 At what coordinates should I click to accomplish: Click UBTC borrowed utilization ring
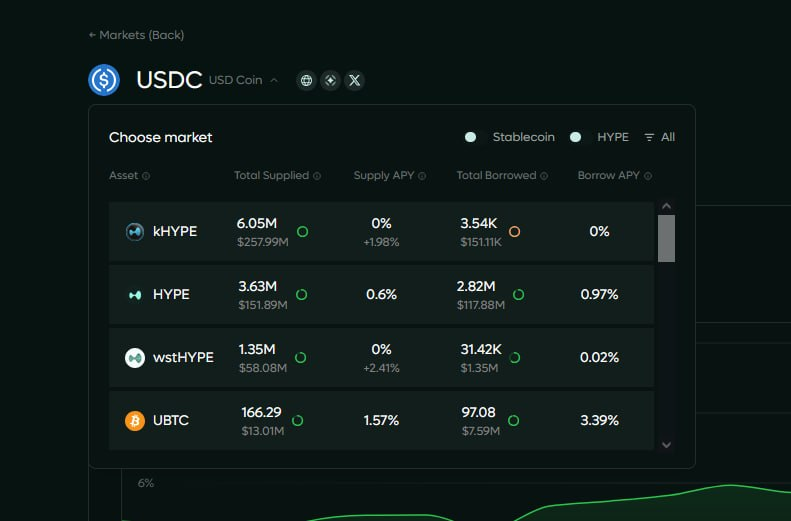pyautogui.click(x=514, y=421)
